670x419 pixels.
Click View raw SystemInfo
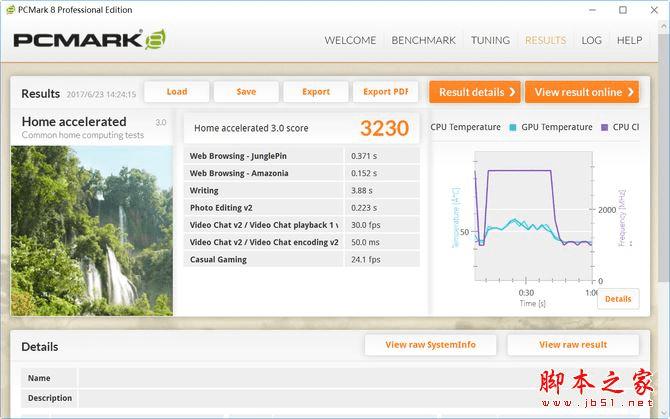point(430,345)
